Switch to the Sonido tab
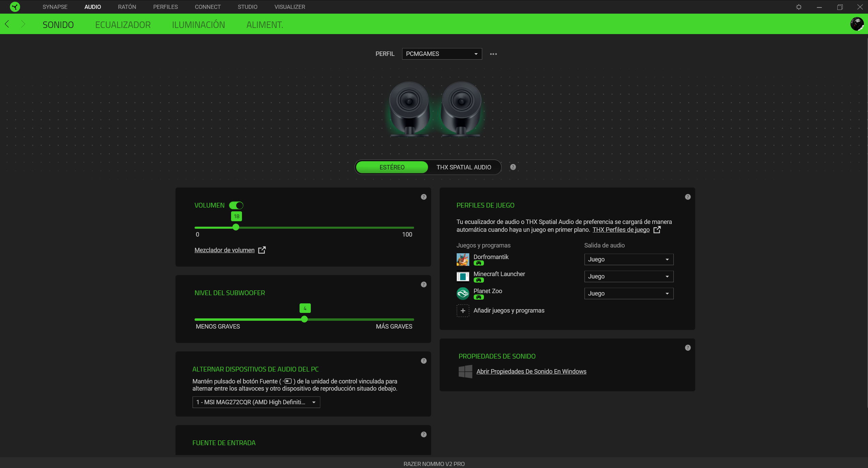The width and height of the screenshot is (868, 468). [x=58, y=25]
